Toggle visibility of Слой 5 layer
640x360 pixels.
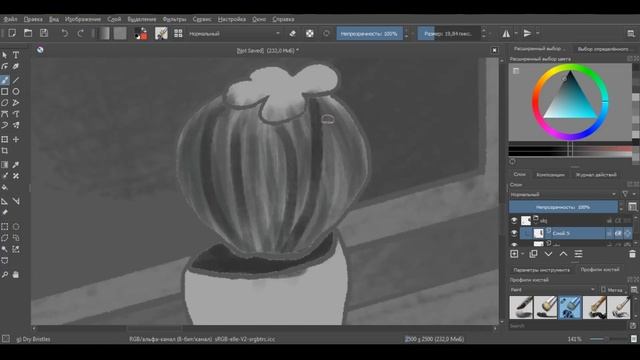(x=514, y=233)
